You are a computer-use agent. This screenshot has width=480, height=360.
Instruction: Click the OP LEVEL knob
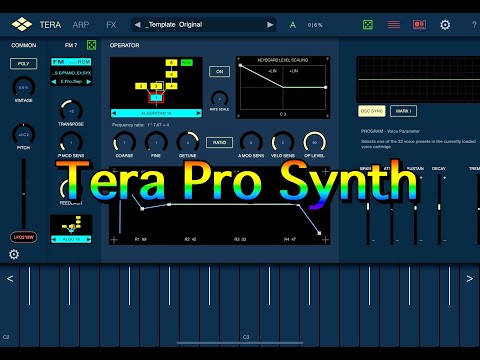coord(314,143)
